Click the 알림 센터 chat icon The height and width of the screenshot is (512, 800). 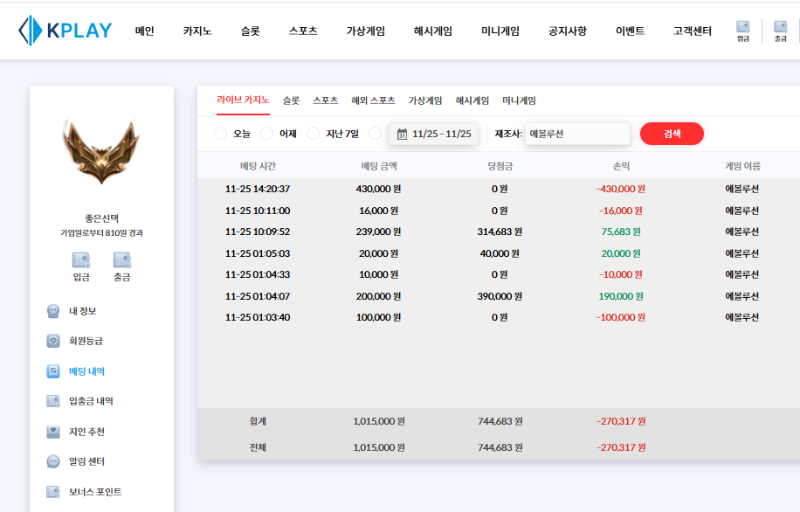point(53,461)
